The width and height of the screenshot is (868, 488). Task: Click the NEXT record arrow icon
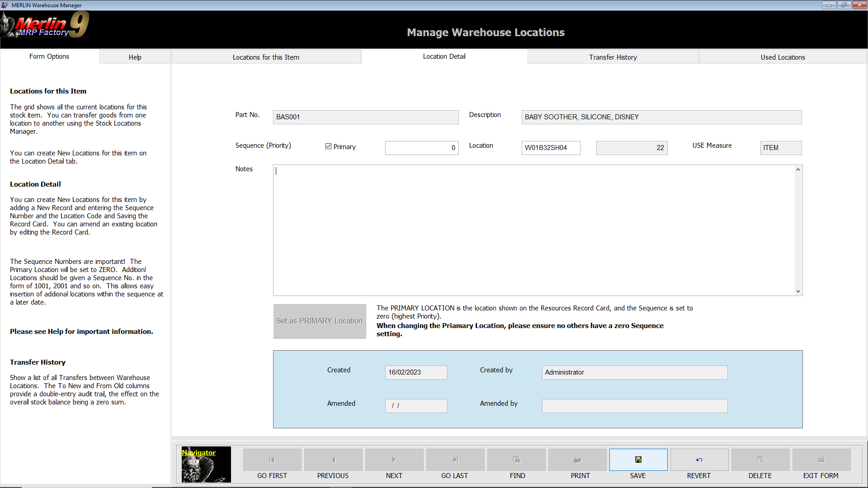coord(394,460)
